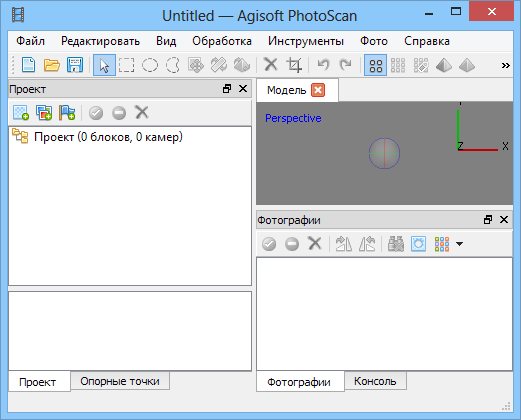Click the Perspective label in the viewport
521x420 pixels.
point(293,118)
